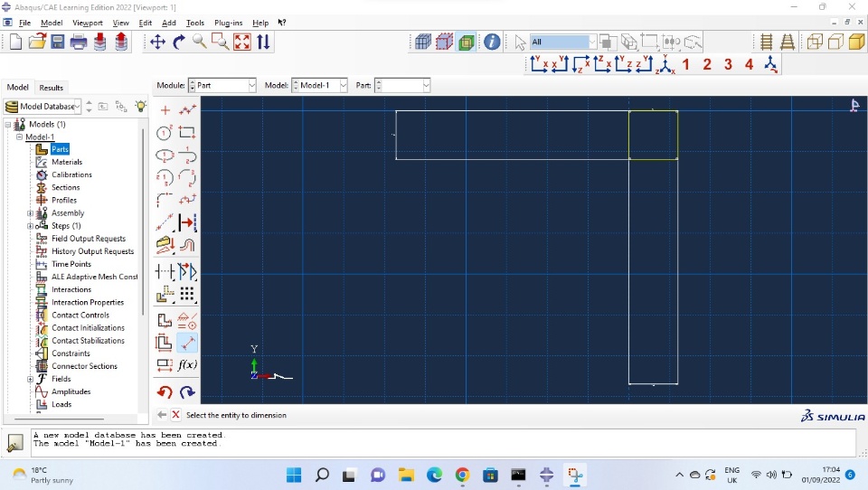
Task: Apply custom view 1
Action: coord(685,65)
